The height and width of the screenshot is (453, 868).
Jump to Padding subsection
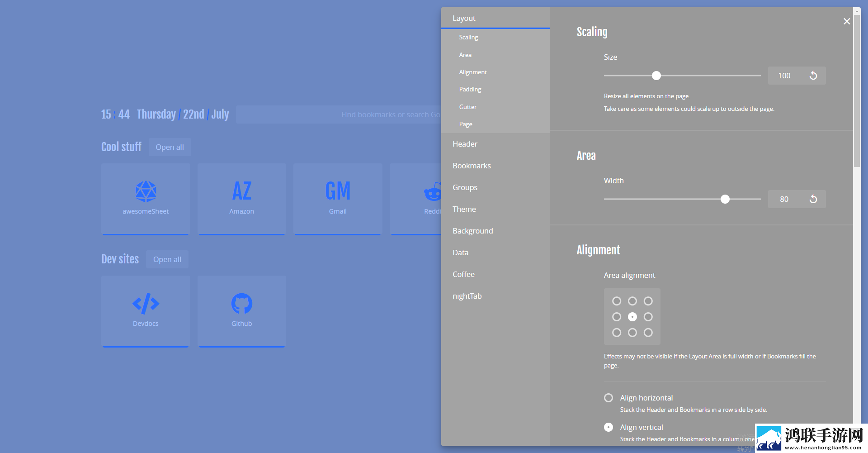coord(470,89)
